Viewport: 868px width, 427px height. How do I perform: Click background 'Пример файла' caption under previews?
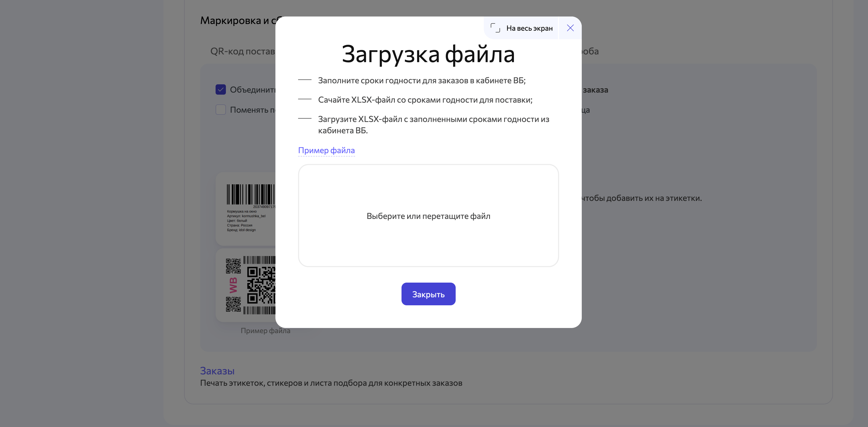(266, 331)
